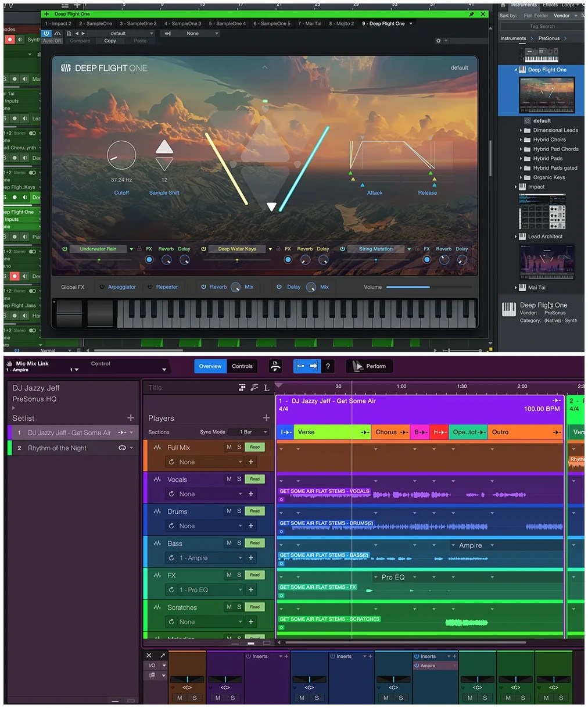
Task: Click the Tag Search field
Action: pyautogui.click(x=542, y=26)
